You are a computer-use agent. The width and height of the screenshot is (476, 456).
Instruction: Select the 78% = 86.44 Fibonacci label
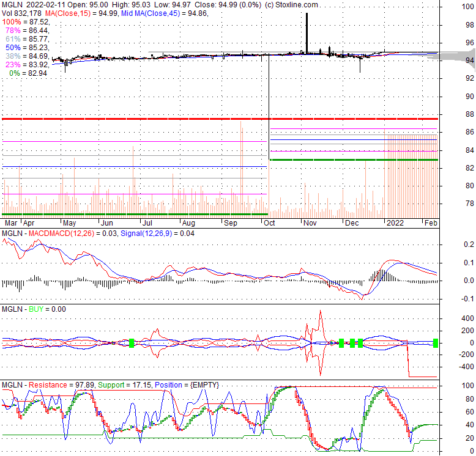point(28,31)
